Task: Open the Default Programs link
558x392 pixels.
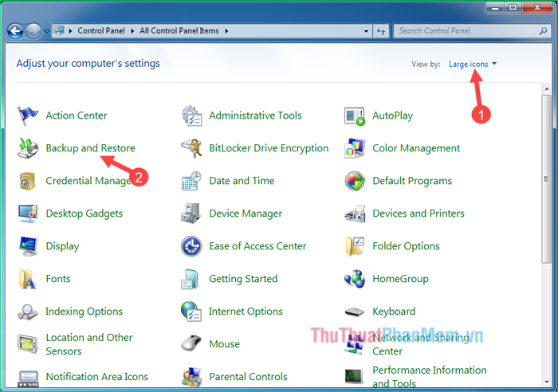Action: (x=412, y=181)
